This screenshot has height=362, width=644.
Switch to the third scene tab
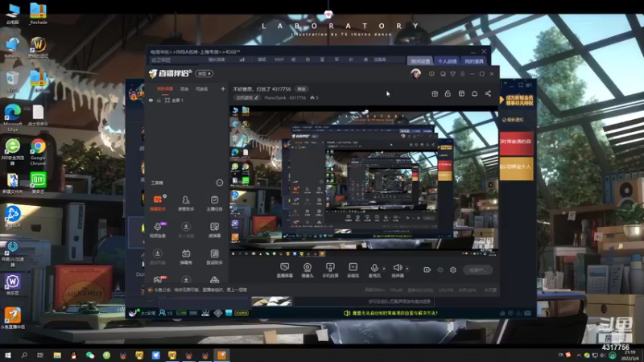point(202,88)
